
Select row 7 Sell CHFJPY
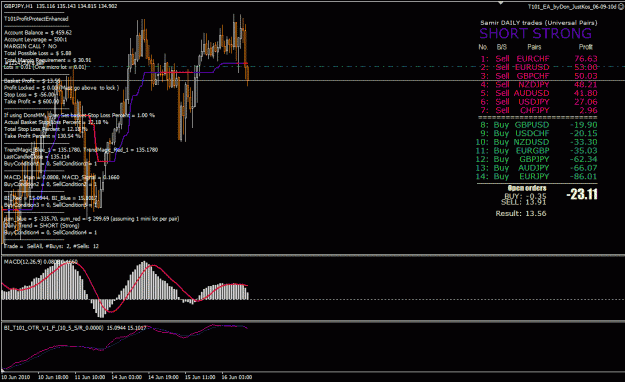(539, 110)
